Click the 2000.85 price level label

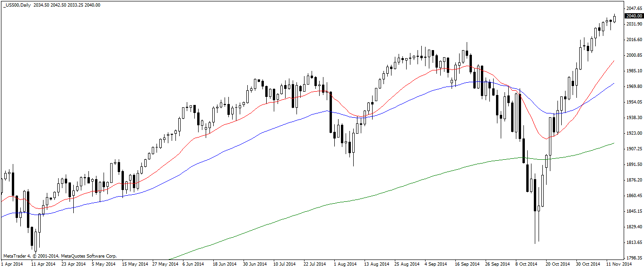click(634, 55)
